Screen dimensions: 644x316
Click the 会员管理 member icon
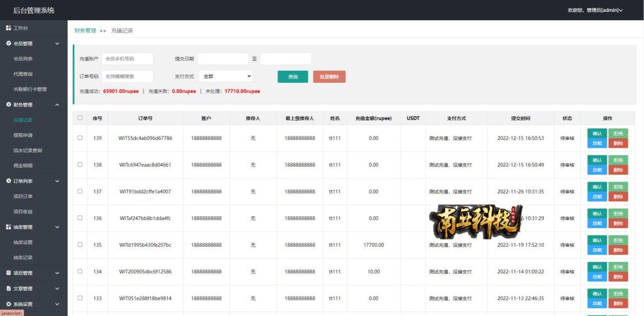pyautogui.click(x=9, y=43)
